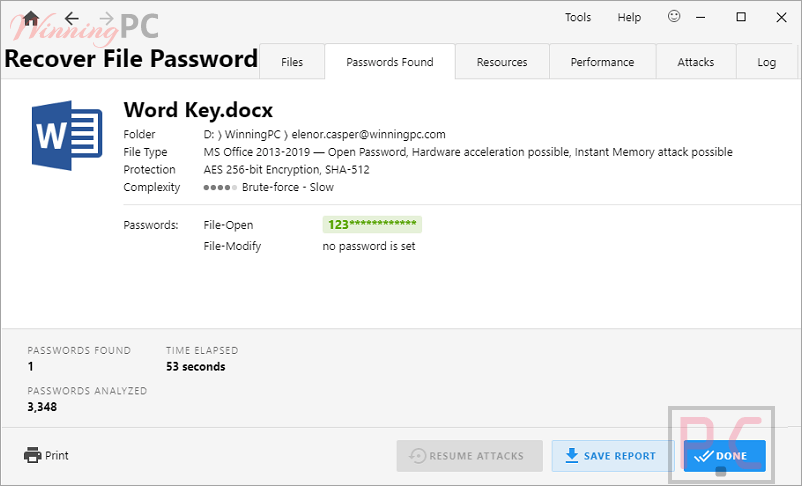802x486 pixels.
Task: Switch to the Files tab
Action: [292, 62]
